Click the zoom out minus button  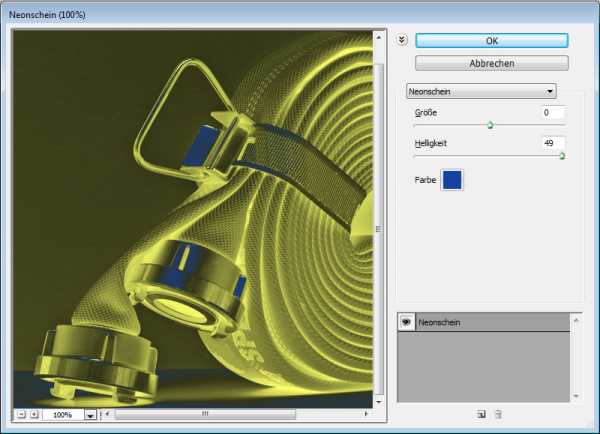[21, 414]
